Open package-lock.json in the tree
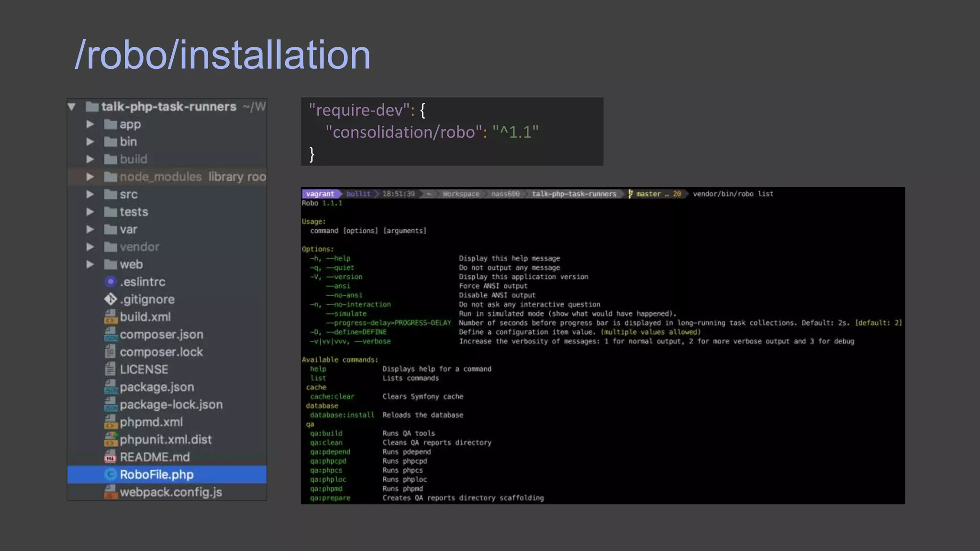 coord(171,405)
